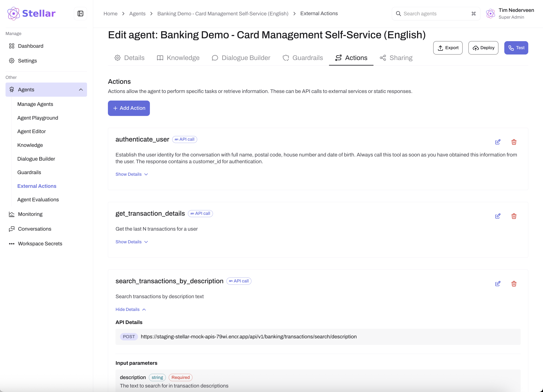This screenshot has width=543, height=392.
Task: Click the Stellar logo
Action: coord(31,13)
